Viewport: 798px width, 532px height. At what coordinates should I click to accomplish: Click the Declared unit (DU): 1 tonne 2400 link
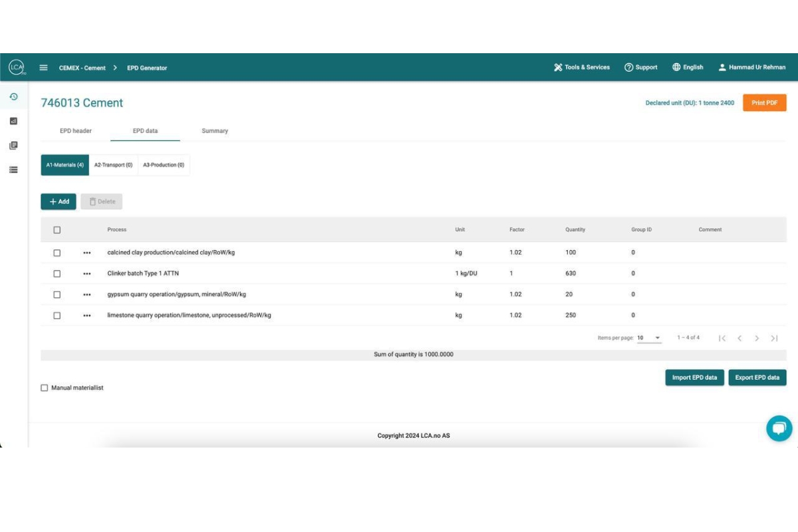point(690,103)
